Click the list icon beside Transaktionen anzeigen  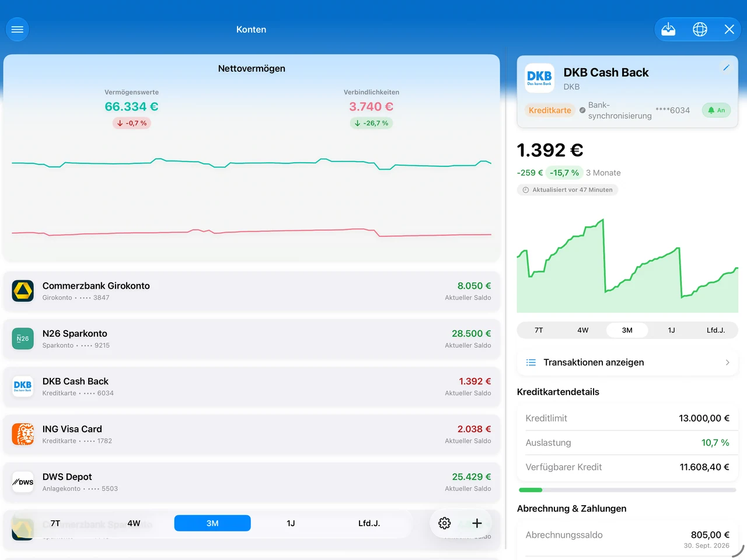click(531, 362)
